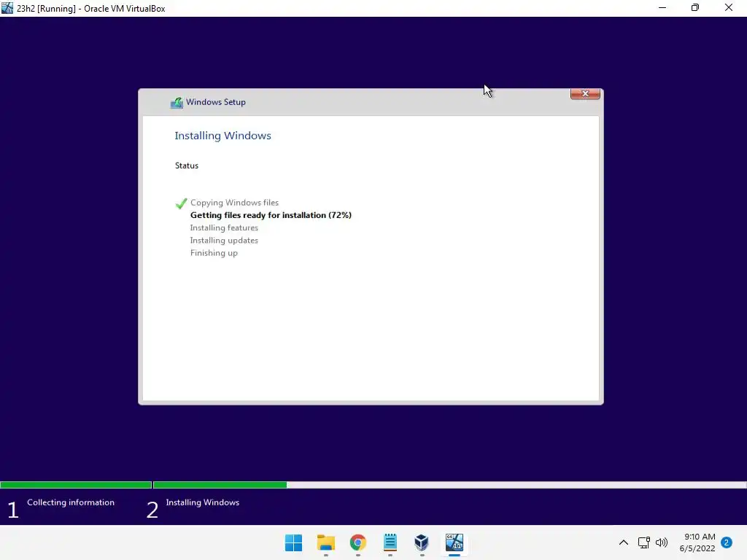Click the VirtualBox window title icon
The width and height of the screenshot is (747, 560).
(7, 8)
